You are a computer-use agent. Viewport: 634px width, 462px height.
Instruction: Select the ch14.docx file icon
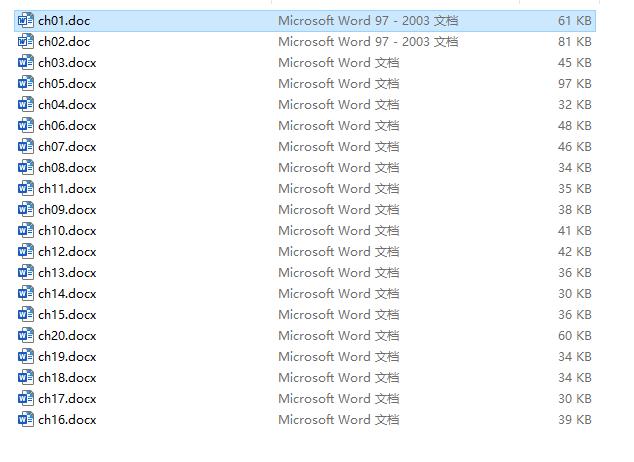tap(25, 293)
